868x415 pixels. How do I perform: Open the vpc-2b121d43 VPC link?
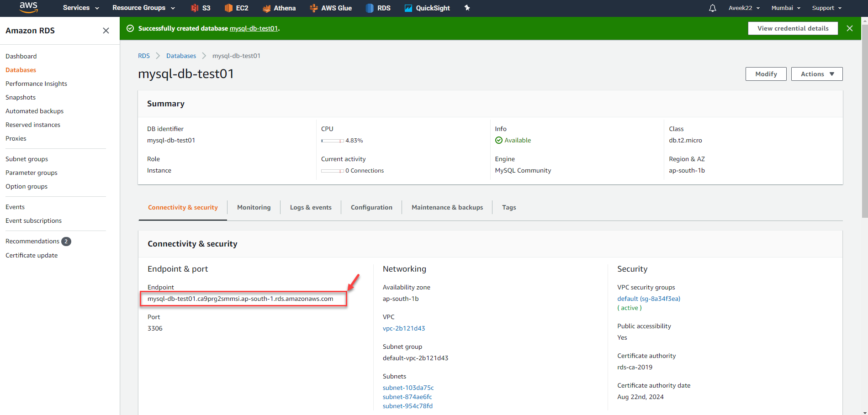[404, 328]
